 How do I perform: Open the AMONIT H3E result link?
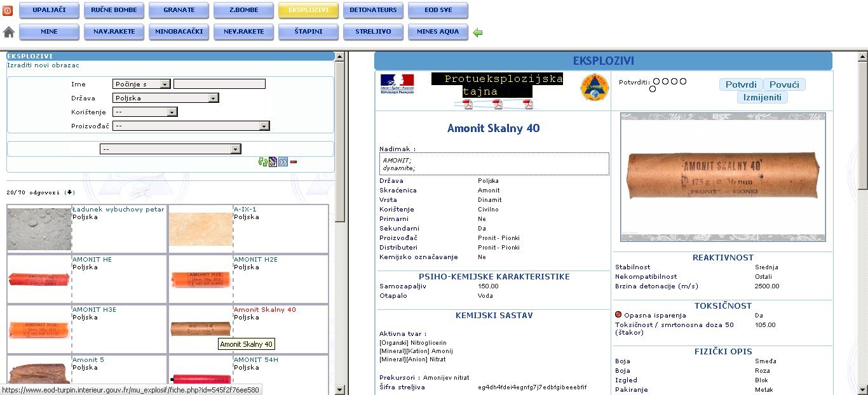click(x=94, y=309)
